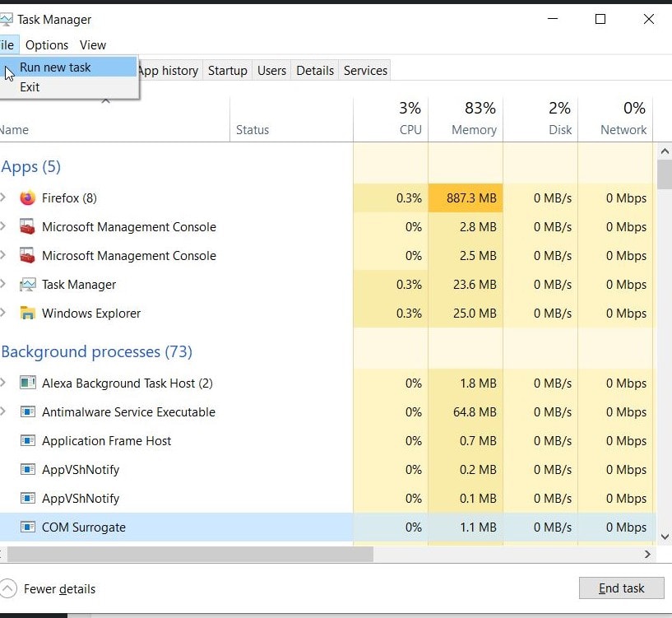Sort by the Network column header
Viewport: 672px width, 618px height.
click(x=615, y=119)
